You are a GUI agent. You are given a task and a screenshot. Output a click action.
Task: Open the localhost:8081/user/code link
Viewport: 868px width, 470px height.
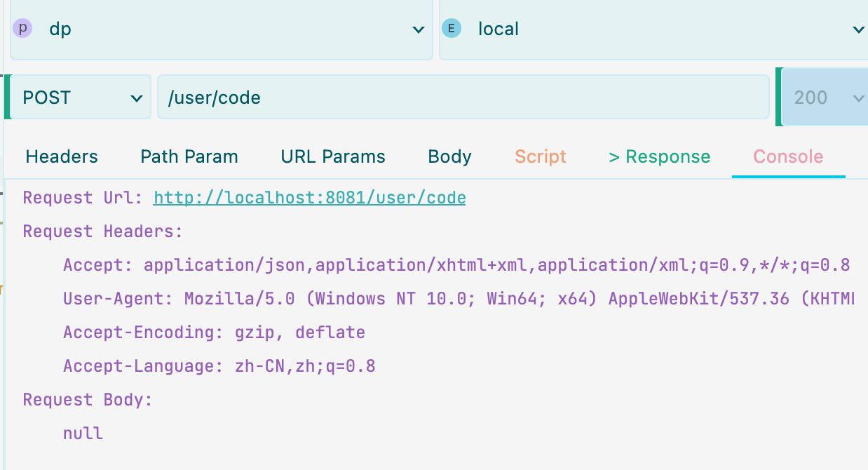pos(309,198)
